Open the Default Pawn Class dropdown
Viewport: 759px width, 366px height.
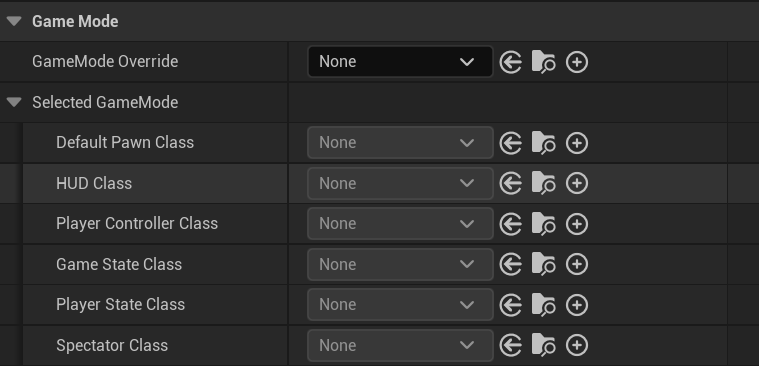tap(400, 142)
